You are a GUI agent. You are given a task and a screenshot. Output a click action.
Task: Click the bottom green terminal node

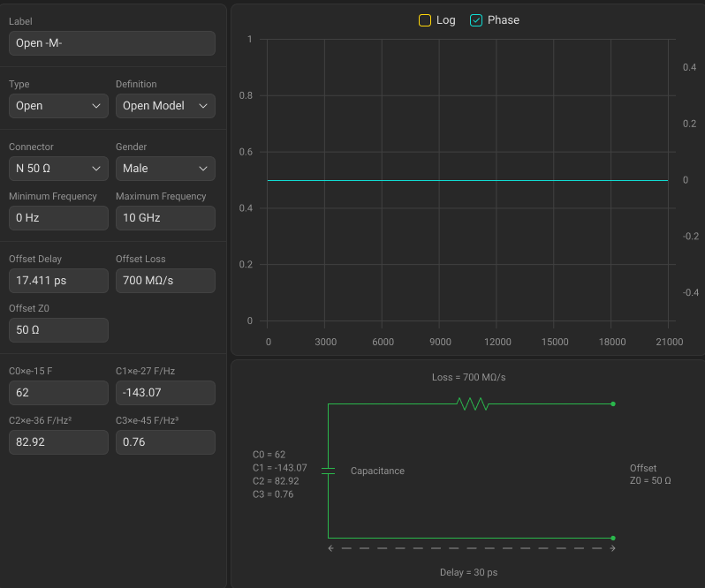(613, 538)
